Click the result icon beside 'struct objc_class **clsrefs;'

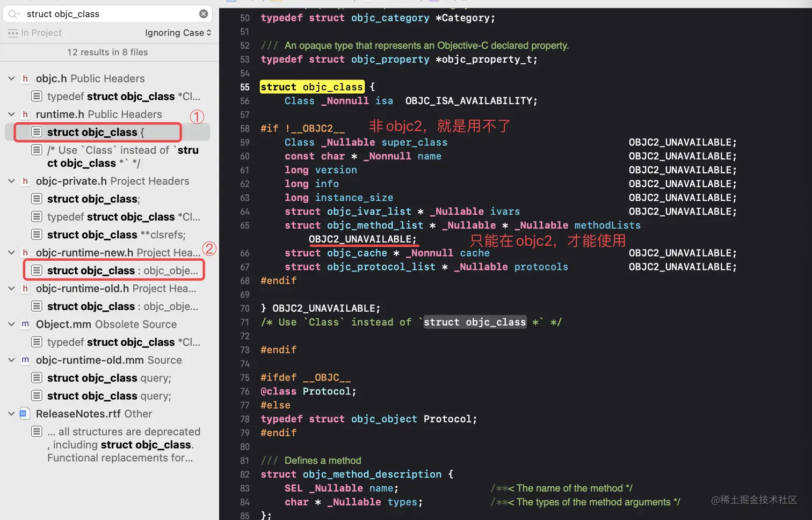pyautogui.click(x=37, y=235)
